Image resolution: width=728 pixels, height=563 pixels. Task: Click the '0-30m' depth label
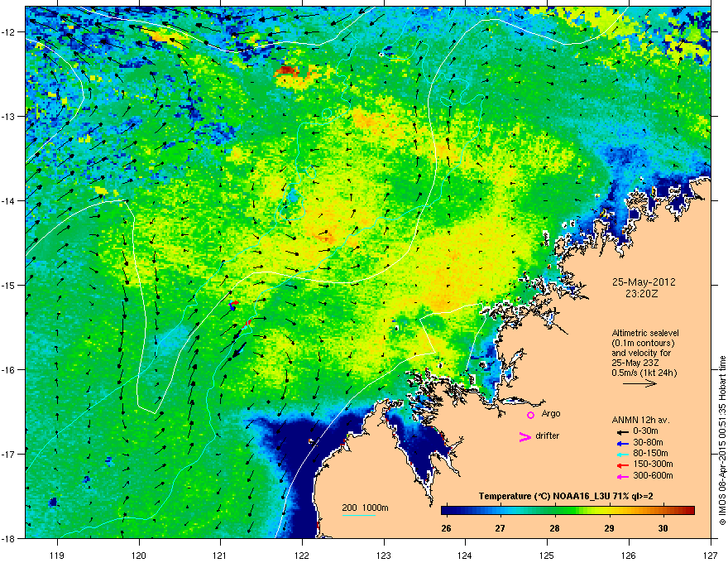pos(646,431)
